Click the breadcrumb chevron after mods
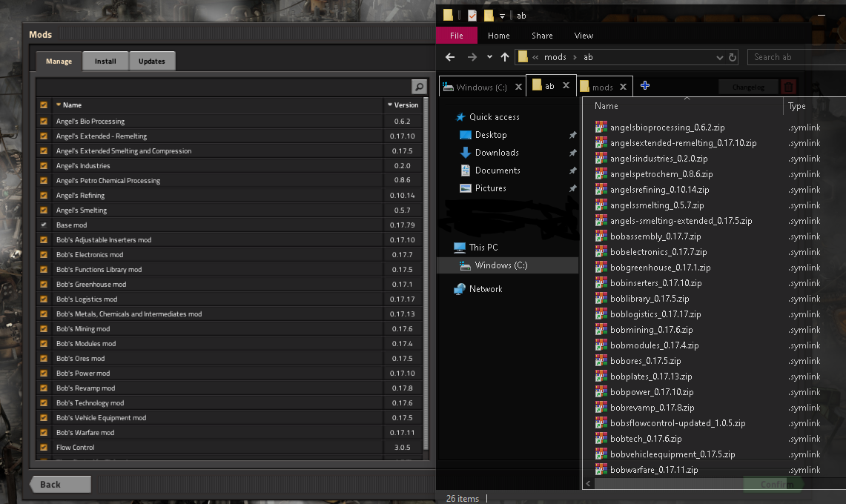The height and width of the screenshot is (504, 846). (x=575, y=57)
